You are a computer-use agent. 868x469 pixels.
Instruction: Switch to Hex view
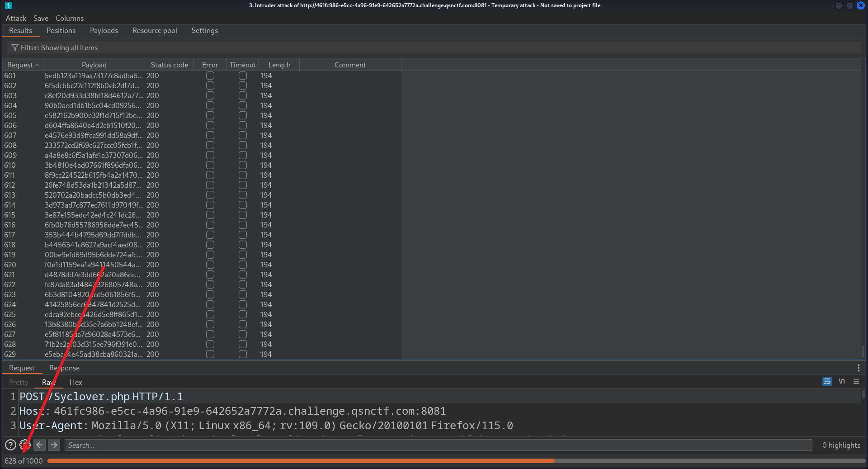coord(76,383)
